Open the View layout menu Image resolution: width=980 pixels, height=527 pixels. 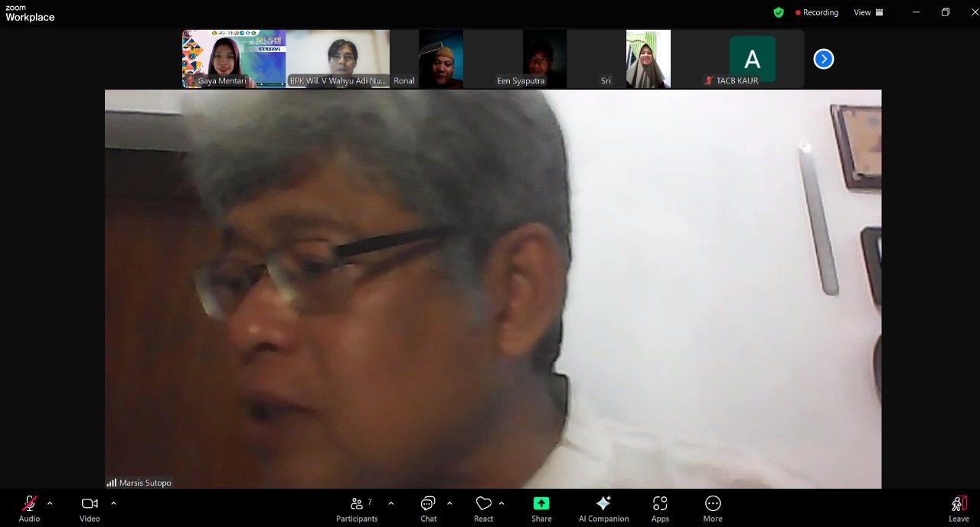[868, 12]
